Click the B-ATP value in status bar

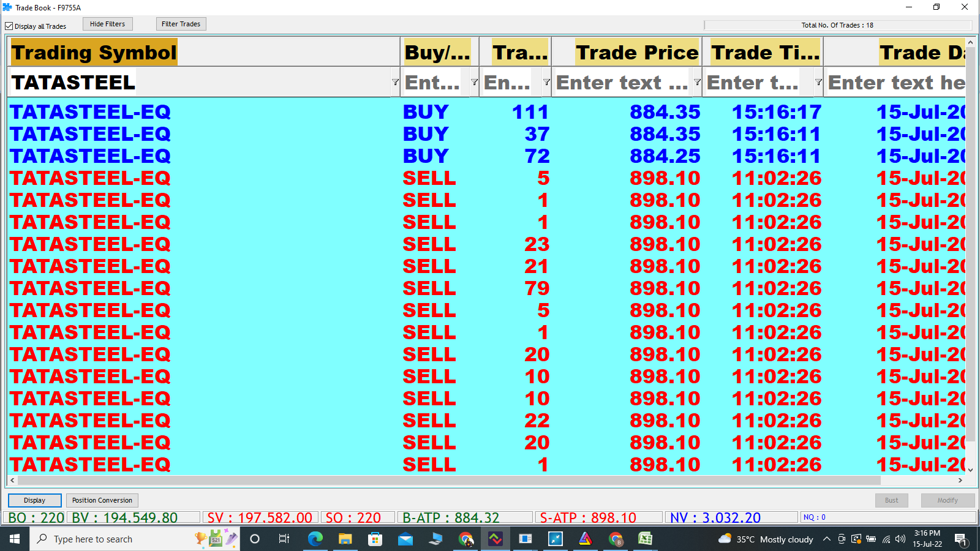[x=466, y=517]
